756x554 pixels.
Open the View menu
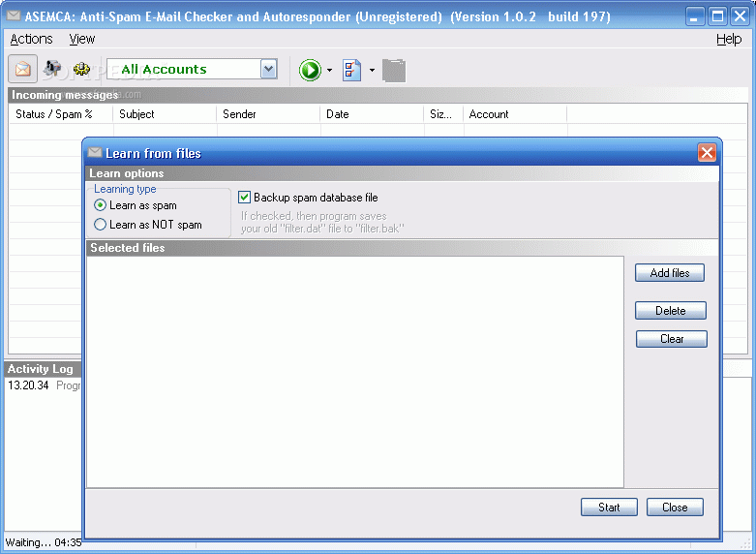tap(82, 39)
